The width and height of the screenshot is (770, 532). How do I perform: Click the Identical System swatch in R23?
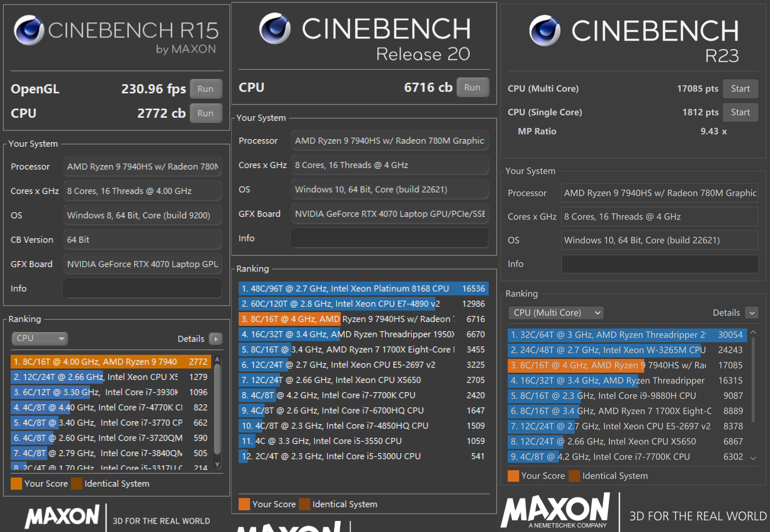(x=574, y=476)
